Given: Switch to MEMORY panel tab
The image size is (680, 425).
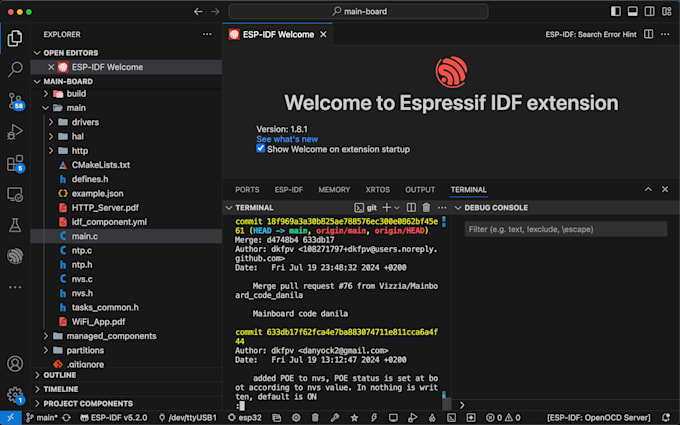Looking at the screenshot, I should (334, 190).
